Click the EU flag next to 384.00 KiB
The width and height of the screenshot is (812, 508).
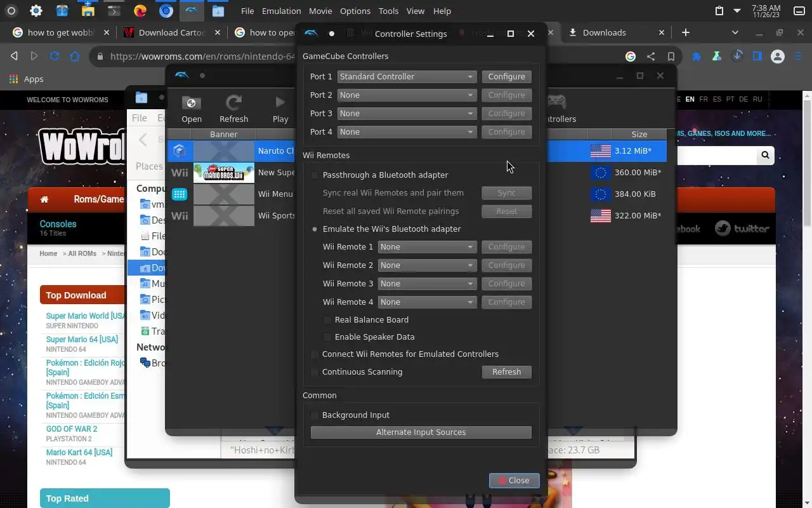[600, 194]
